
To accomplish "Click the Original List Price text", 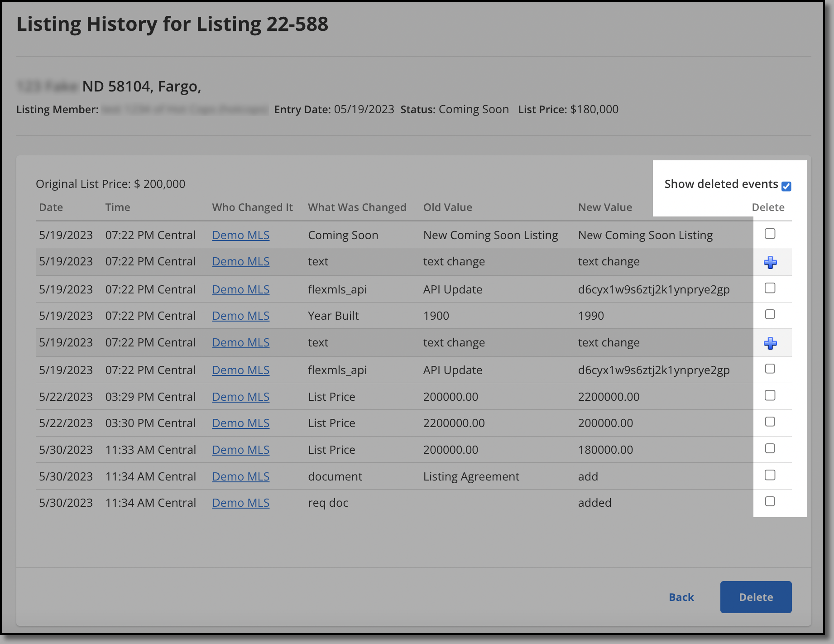I will (110, 184).
